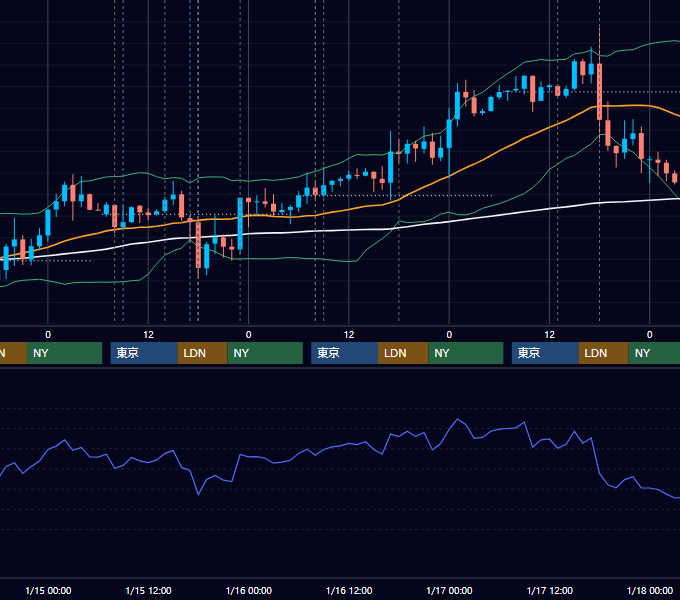Screen dimensions: 680x600
Task: Select the NY block after 1/17 LDN
Action: [x=654, y=353]
